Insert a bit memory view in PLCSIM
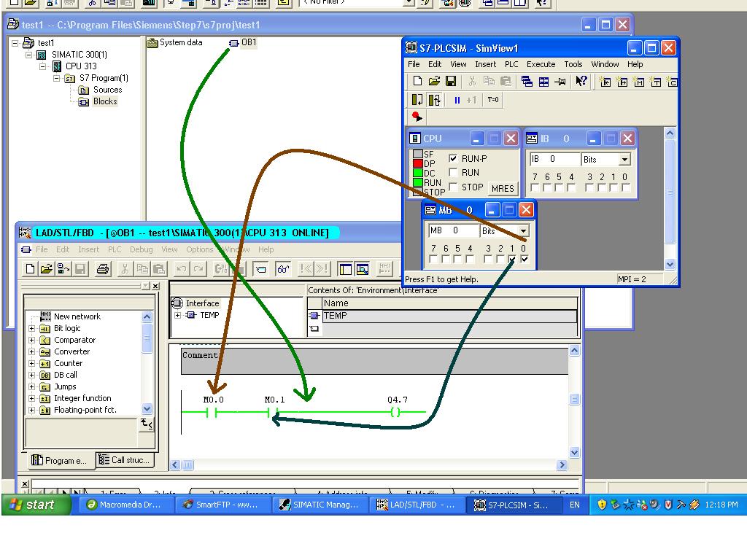Screen dimensions: 747x560 pyautogui.click(x=639, y=82)
